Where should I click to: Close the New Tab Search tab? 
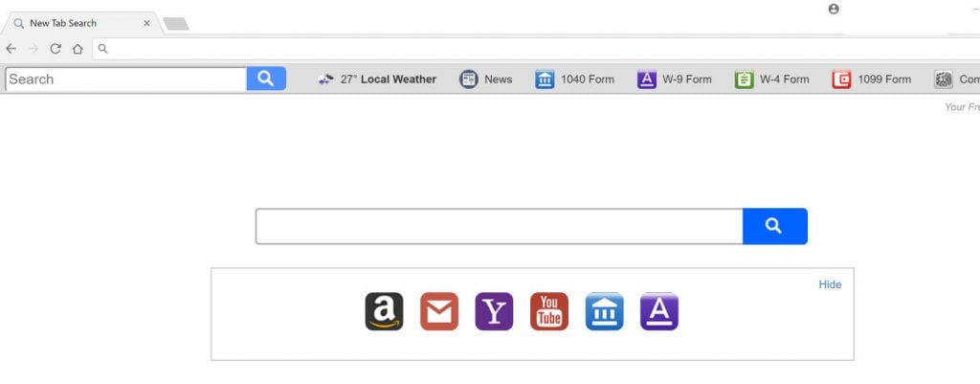(146, 23)
